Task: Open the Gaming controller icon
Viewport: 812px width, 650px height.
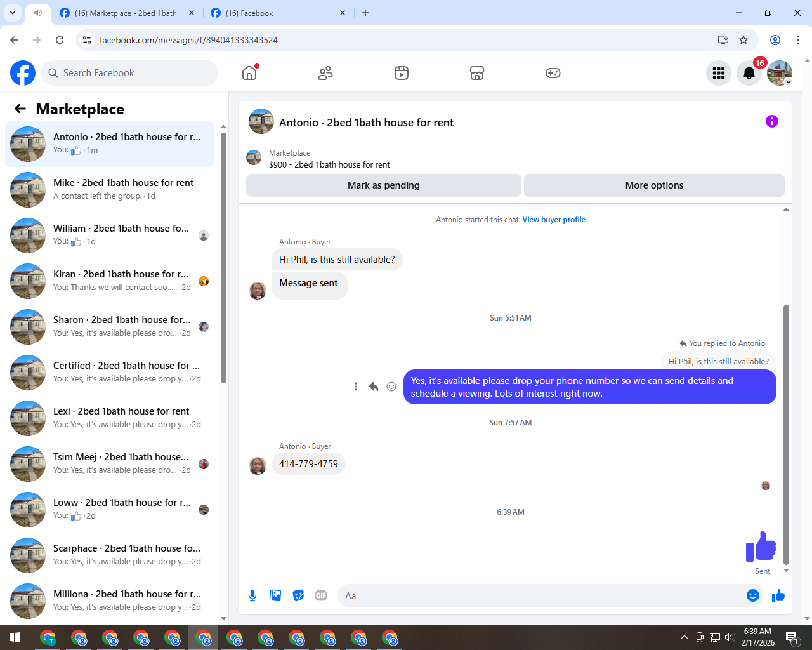Action: point(553,73)
